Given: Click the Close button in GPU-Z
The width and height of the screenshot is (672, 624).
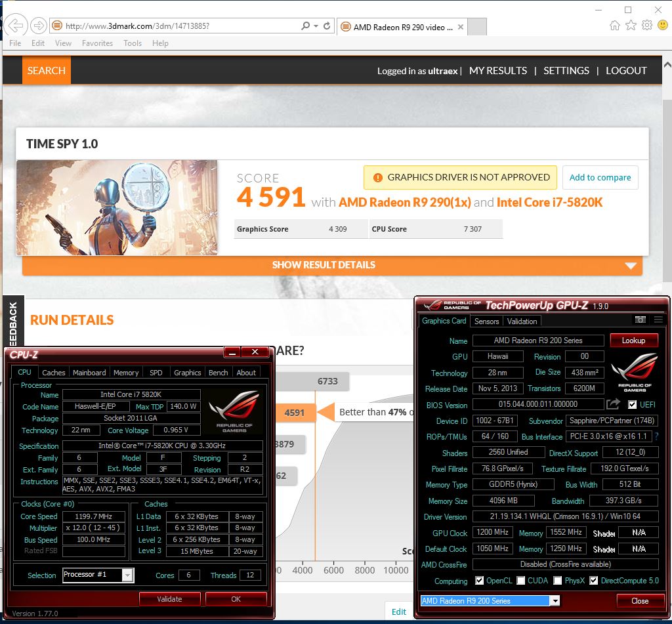Looking at the screenshot, I should pos(640,601).
